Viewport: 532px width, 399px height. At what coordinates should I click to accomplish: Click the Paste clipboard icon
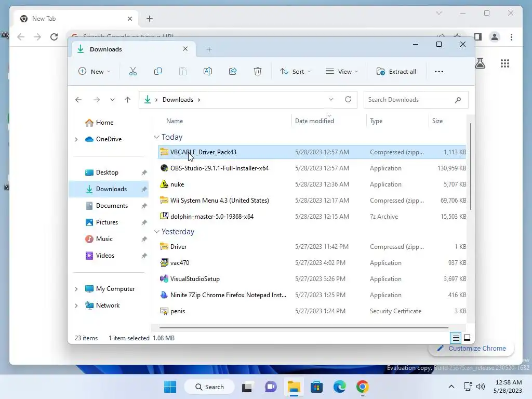click(183, 72)
